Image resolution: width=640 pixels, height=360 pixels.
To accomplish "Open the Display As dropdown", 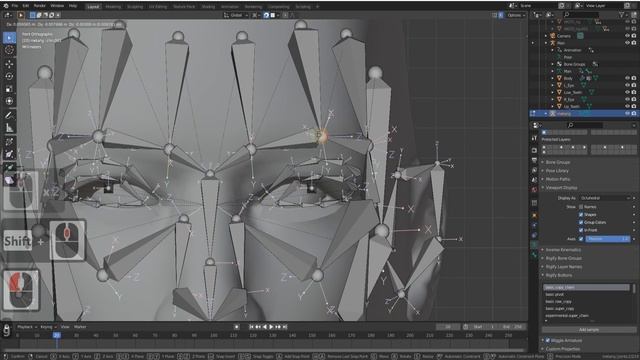I will point(605,198).
